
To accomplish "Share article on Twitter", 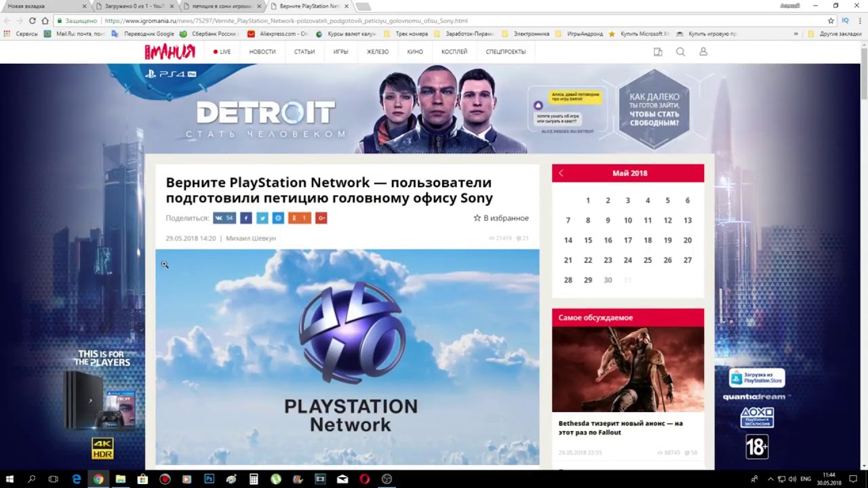I will [x=262, y=218].
